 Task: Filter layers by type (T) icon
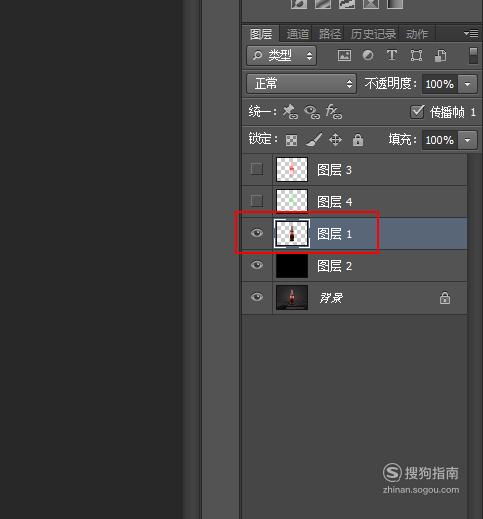[x=392, y=55]
